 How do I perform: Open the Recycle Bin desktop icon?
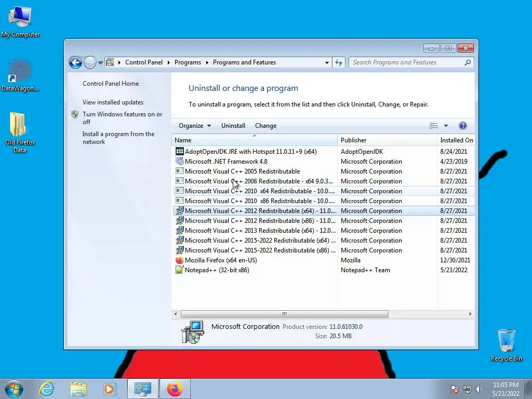506,345
